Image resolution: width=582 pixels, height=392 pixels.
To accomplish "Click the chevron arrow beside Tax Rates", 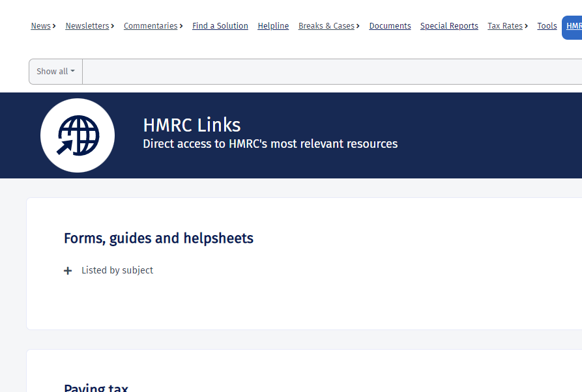I will (526, 26).
